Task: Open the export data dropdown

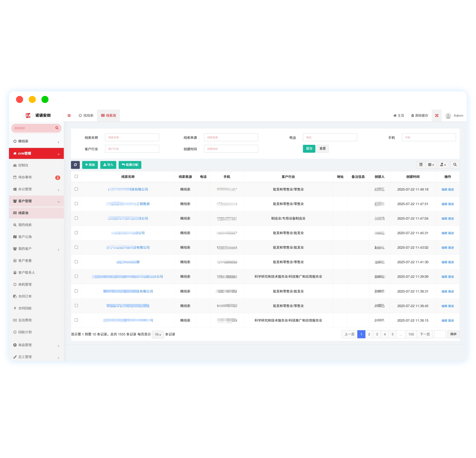Action: [443, 165]
